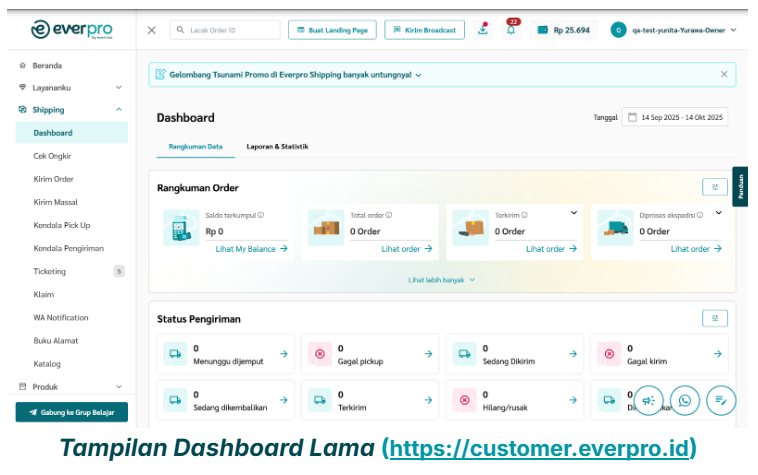Click the megaphone floating button
This screenshot has width=758, height=475.
(x=649, y=400)
